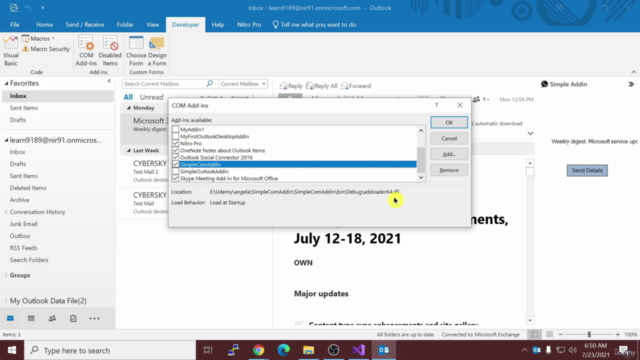Switch to reading view in status bar
This screenshot has height=360, width=640.
[x=549, y=334]
